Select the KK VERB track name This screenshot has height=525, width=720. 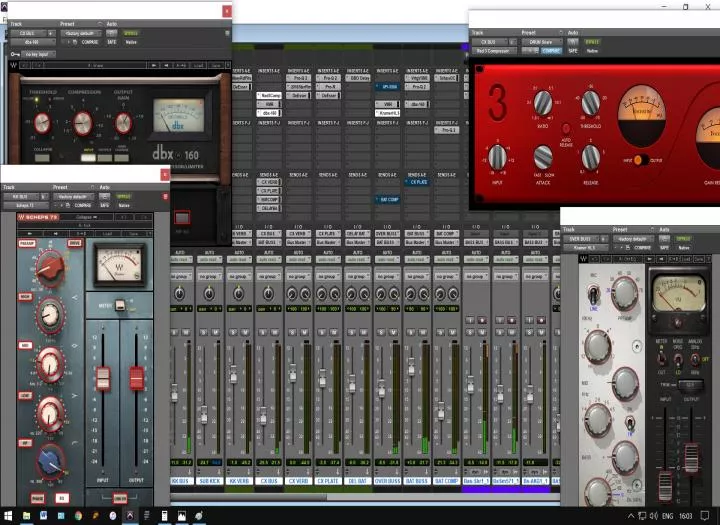[x=239, y=481]
